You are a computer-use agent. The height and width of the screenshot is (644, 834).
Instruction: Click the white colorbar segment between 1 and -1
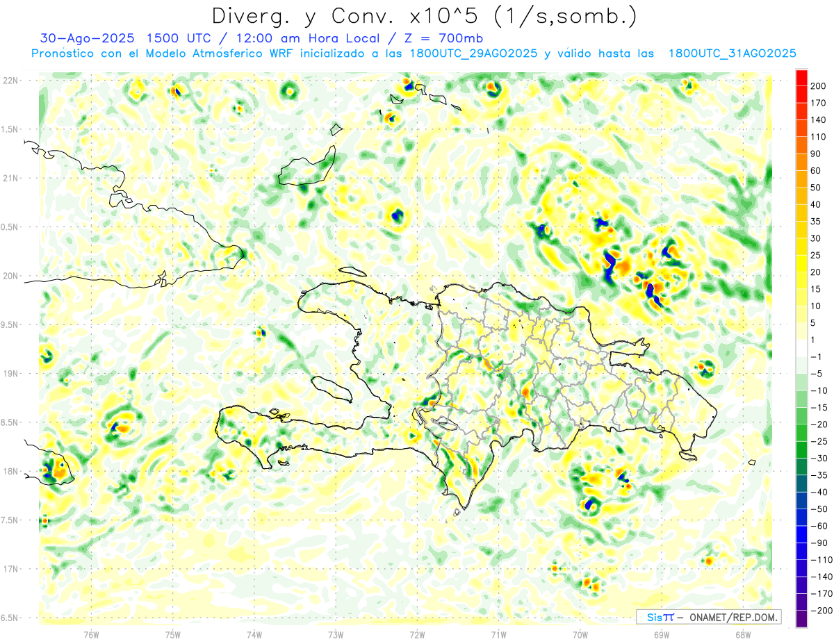[x=801, y=348]
